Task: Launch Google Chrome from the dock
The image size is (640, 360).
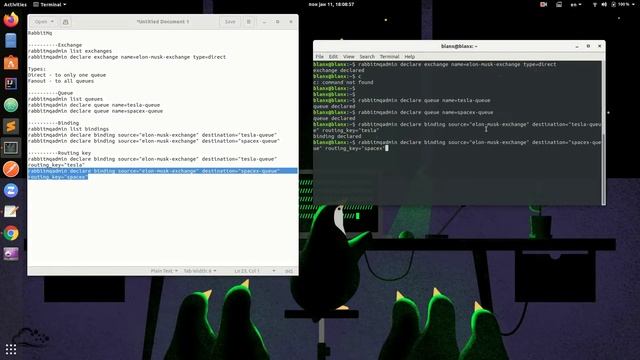Action: click(11, 233)
